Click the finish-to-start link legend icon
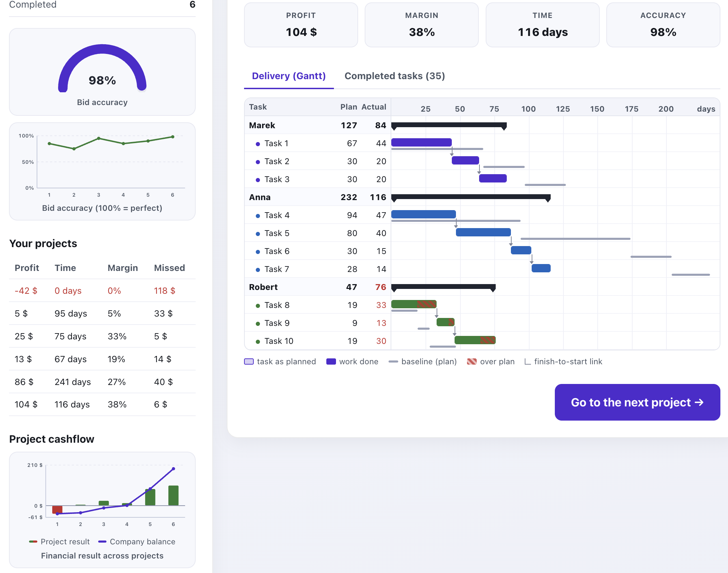Screen dimensions: 728x573 click(527, 361)
